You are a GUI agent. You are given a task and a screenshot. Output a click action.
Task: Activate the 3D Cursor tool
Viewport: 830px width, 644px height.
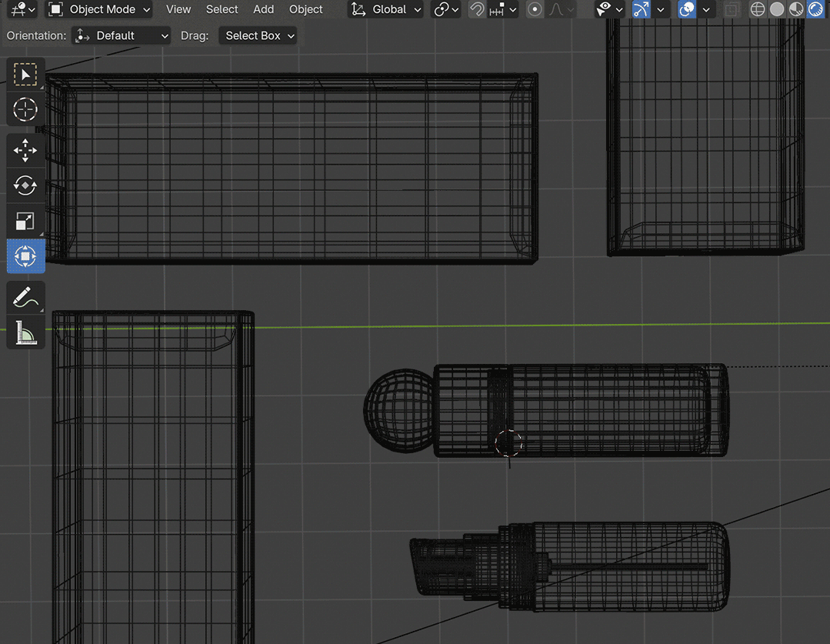[25, 109]
